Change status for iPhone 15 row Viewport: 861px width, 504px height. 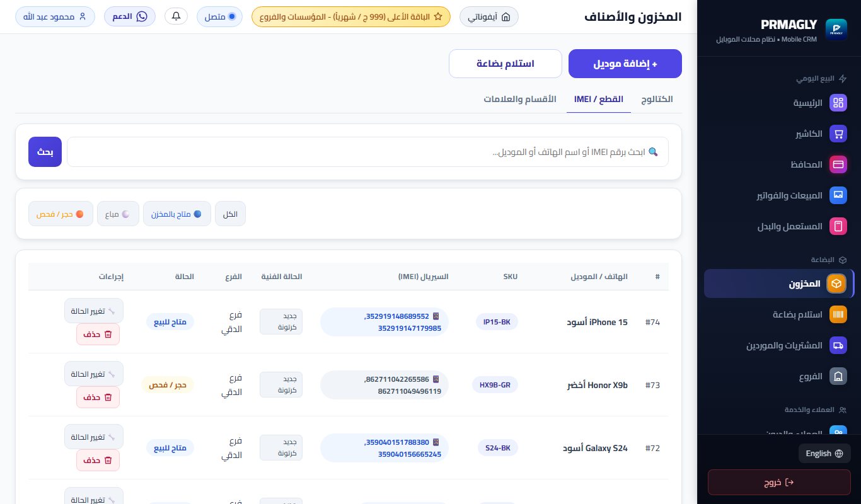tap(94, 311)
